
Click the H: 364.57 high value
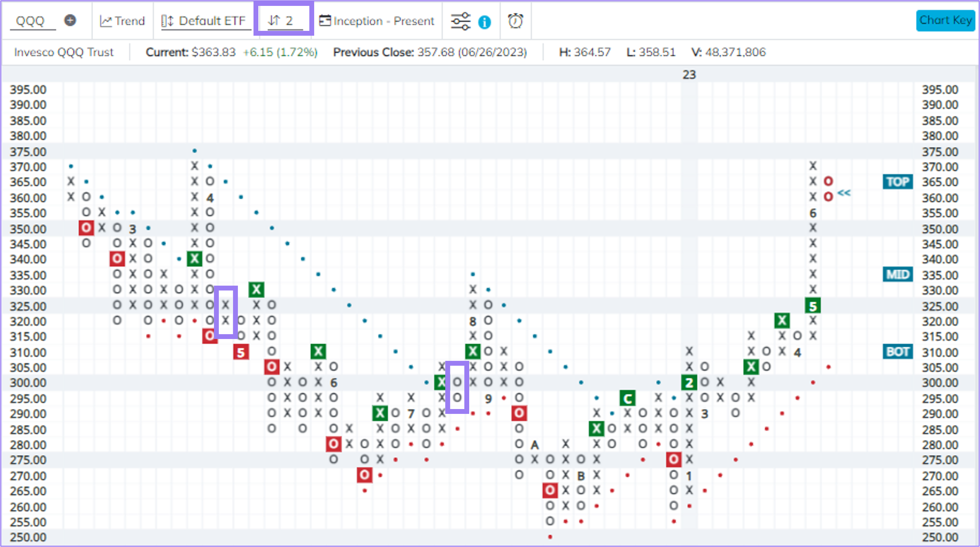(x=585, y=52)
